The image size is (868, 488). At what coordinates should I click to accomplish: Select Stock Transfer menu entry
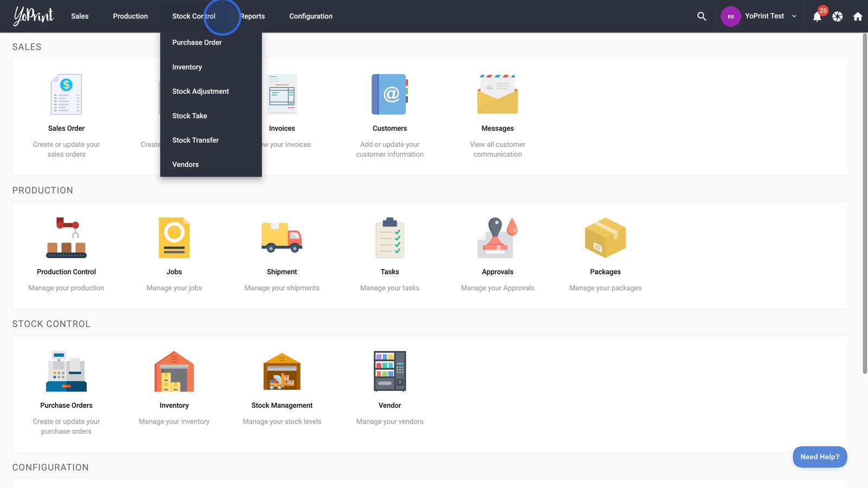tap(195, 140)
